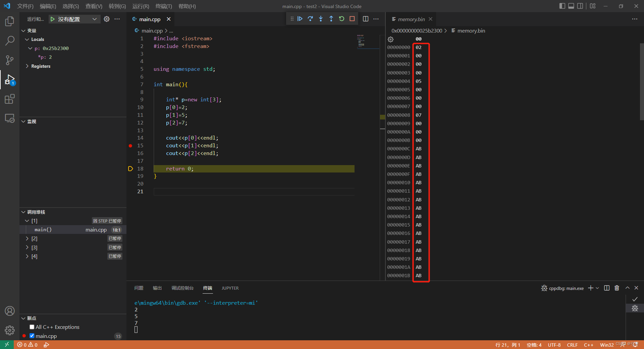
Task: Click CRLF line ending indicator
Action: click(x=572, y=345)
